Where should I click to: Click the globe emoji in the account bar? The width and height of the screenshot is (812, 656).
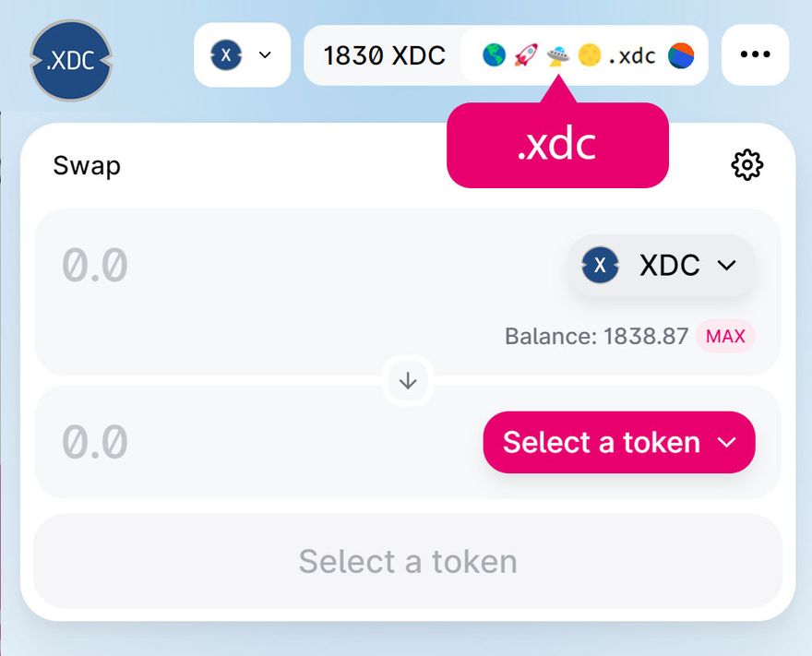coord(495,55)
